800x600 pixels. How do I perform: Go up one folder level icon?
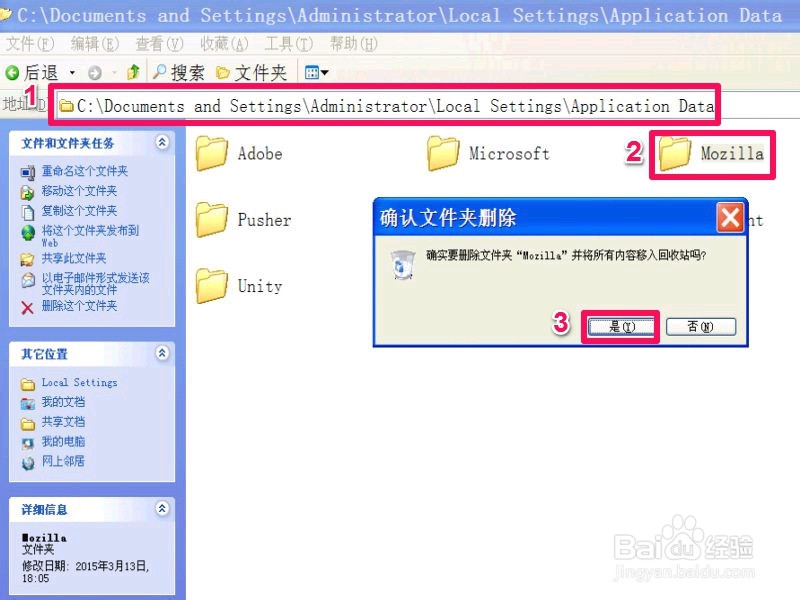coord(133,72)
